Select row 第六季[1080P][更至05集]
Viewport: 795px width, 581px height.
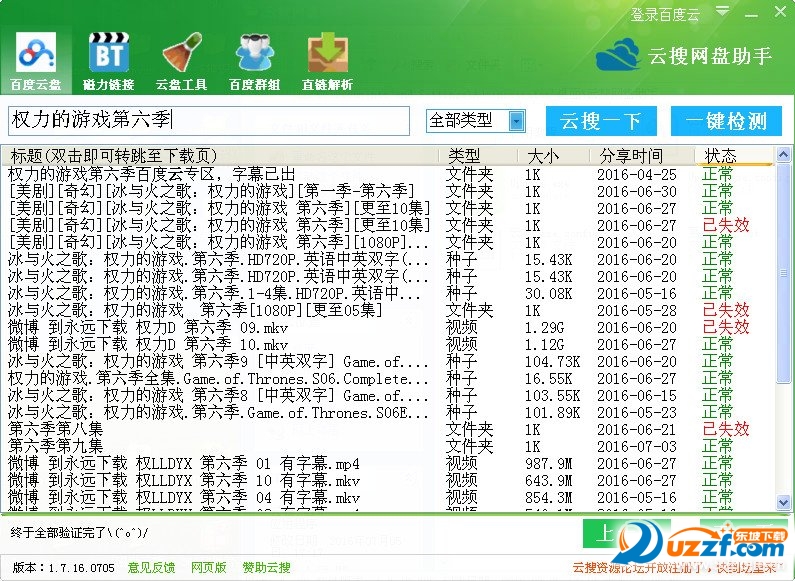(388, 310)
